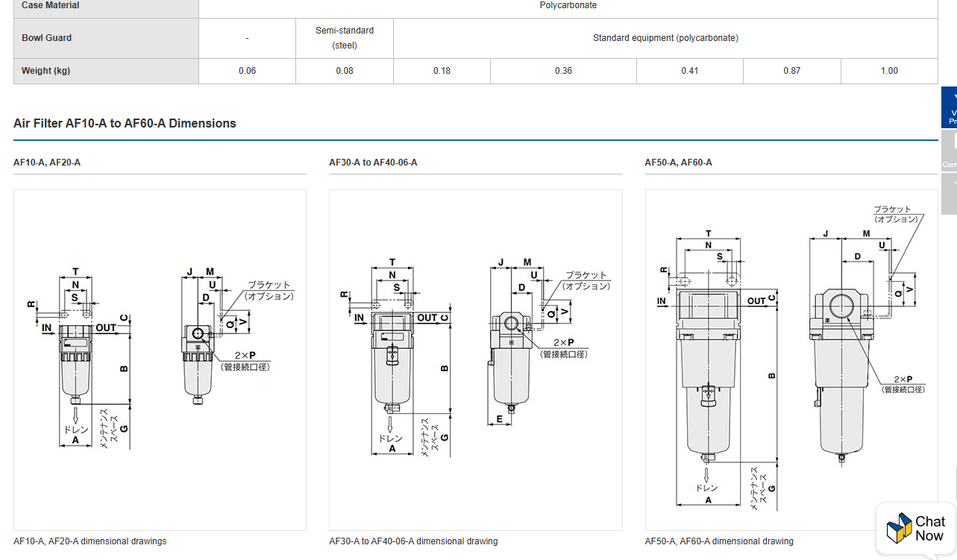The height and width of the screenshot is (560, 957).
Task: Click the 1.00 weight value
Action: (x=889, y=71)
